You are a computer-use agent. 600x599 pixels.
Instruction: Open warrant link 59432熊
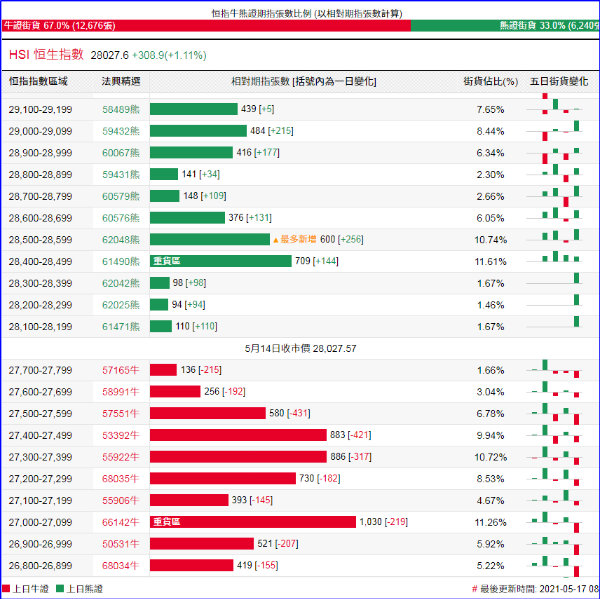click(121, 131)
